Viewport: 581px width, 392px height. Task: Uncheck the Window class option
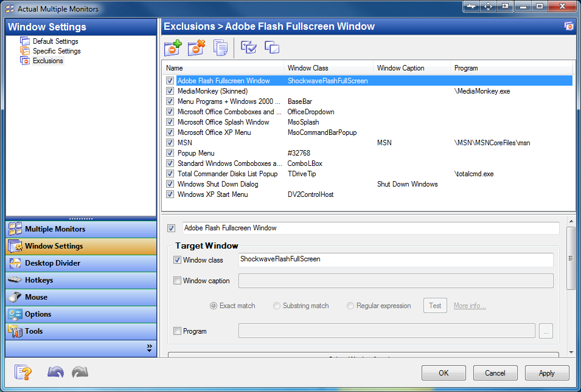coord(178,260)
